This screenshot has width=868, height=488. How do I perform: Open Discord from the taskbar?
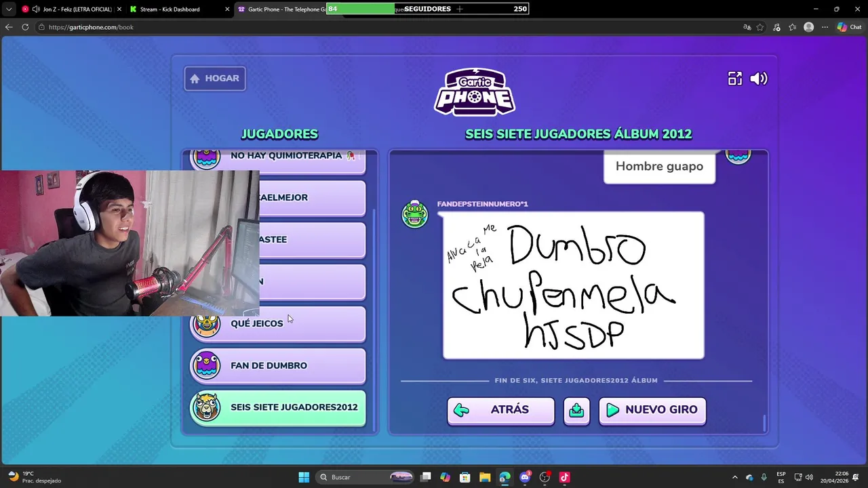coord(524,477)
